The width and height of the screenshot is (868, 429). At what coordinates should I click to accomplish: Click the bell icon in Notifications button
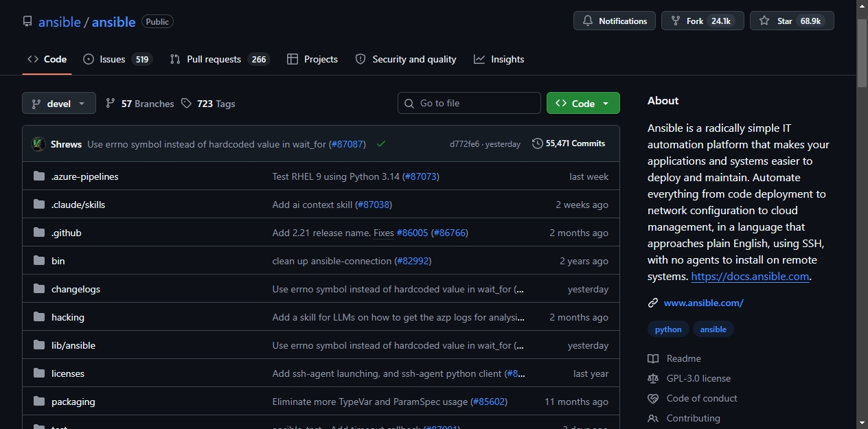point(588,21)
